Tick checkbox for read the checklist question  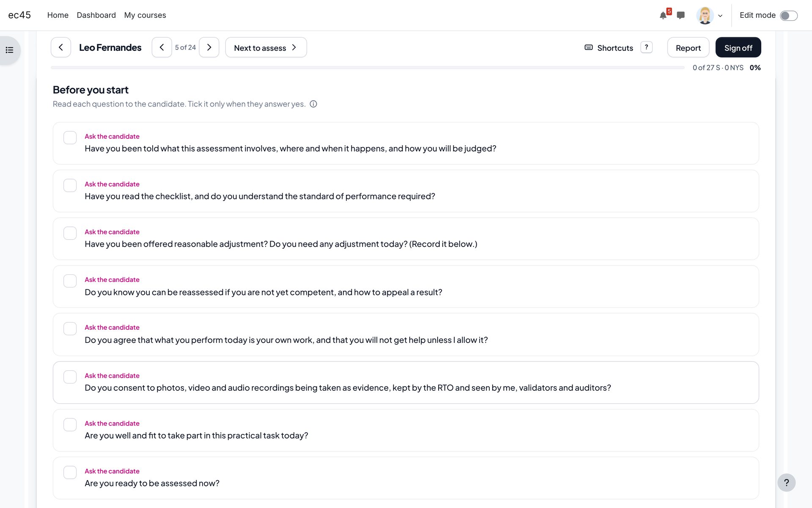(70, 185)
